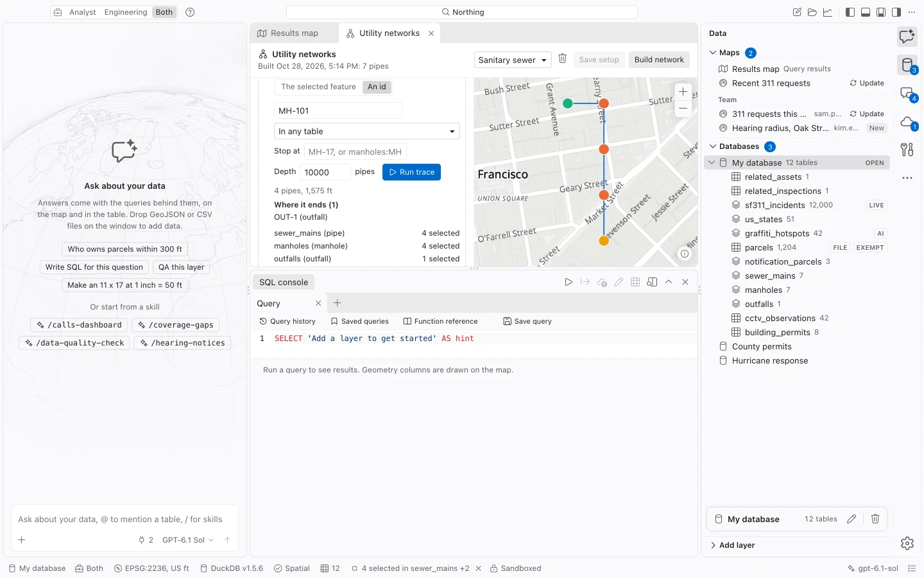Open the chart icon in top bar

coord(828,12)
